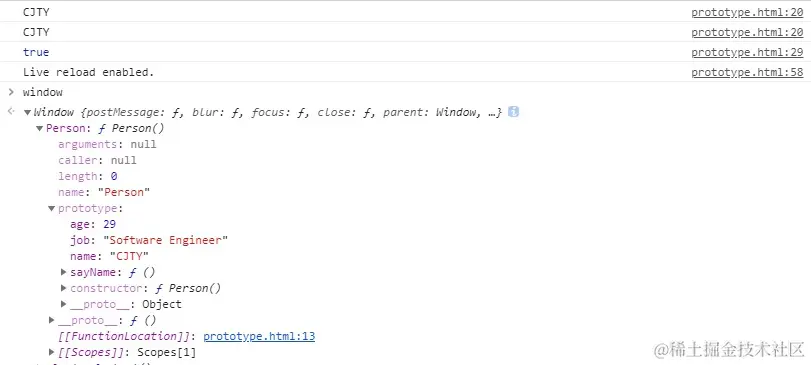Select the name: "Person" property
Viewport: 811px width, 365px height.
(x=104, y=192)
